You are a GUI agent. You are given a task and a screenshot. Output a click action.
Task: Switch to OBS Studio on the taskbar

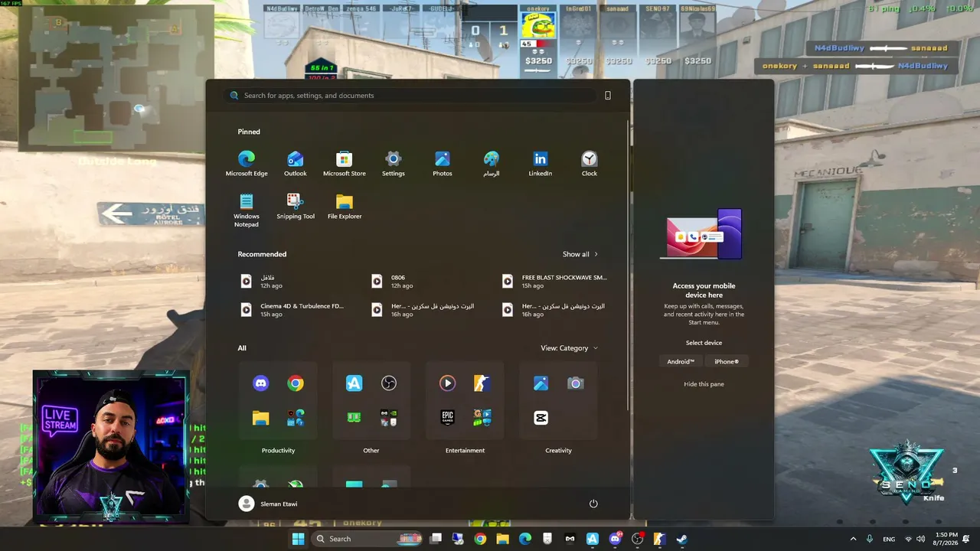tap(637, 539)
